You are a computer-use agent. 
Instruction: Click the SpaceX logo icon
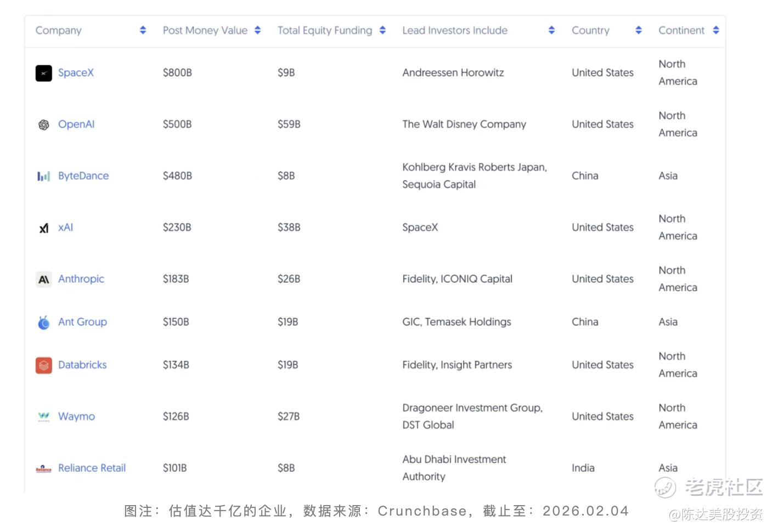coord(44,73)
